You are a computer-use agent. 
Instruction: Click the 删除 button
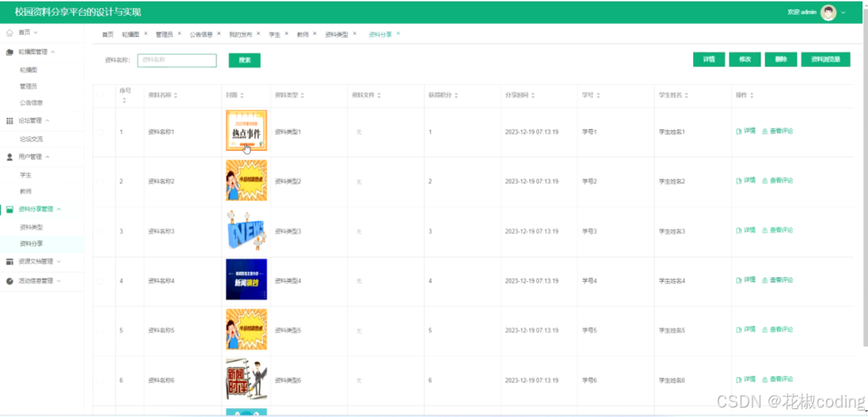(781, 60)
